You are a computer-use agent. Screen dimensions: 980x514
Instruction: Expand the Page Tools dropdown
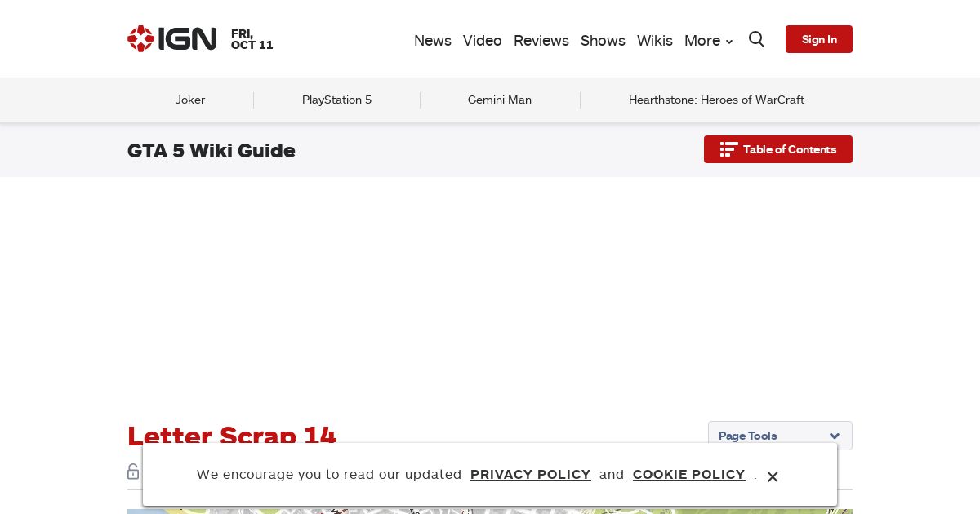780,436
